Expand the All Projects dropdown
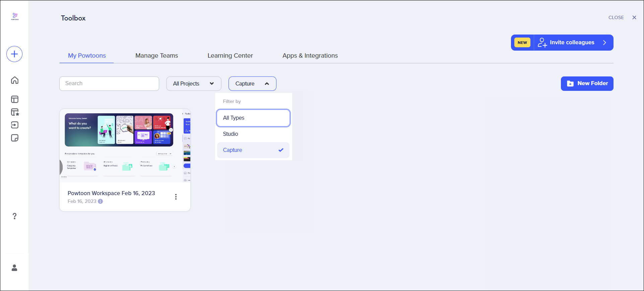This screenshot has width=644, height=291. pos(194,84)
